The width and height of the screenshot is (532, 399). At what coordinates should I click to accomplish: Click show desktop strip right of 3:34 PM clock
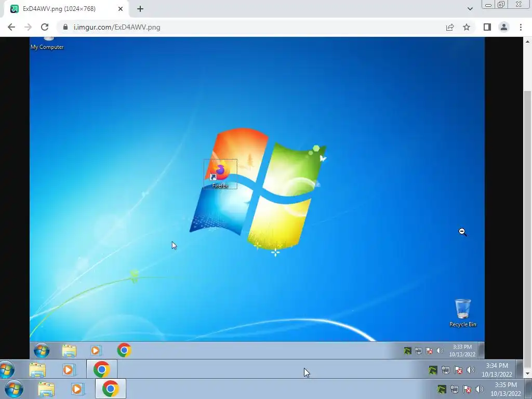click(x=519, y=369)
